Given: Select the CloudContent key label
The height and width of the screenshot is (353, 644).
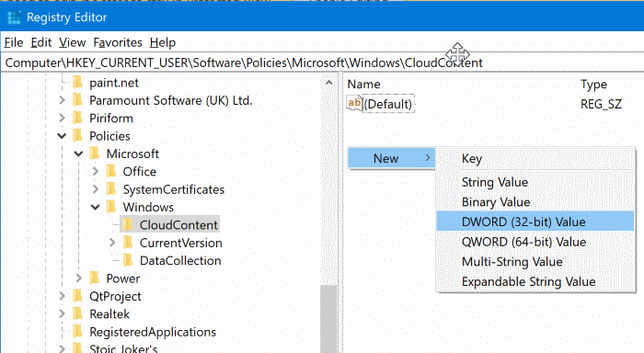Looking at the screenshot, I should point(178,225).
